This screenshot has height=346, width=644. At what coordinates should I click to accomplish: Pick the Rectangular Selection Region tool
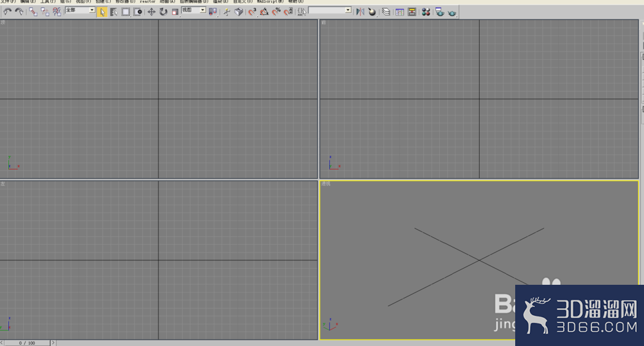(126, 12)
